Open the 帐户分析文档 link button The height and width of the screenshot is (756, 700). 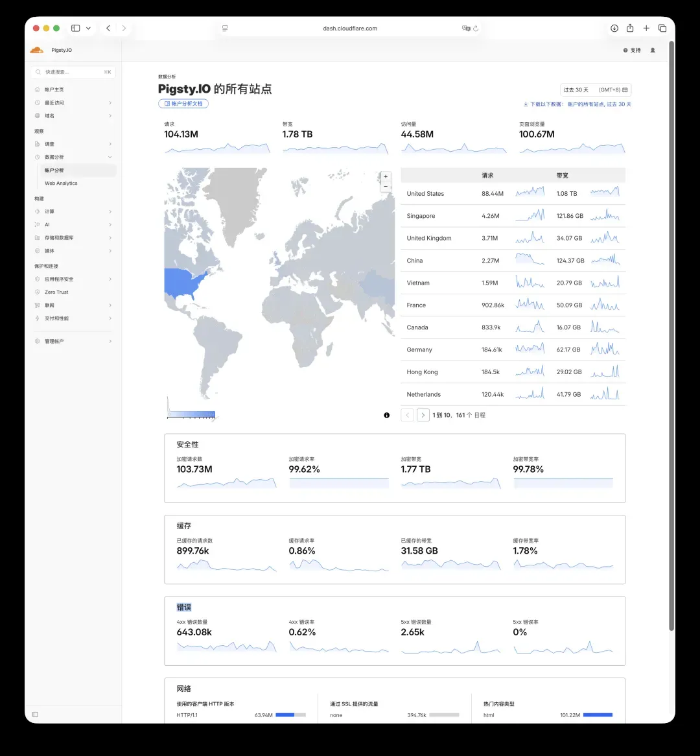point(183,104)
